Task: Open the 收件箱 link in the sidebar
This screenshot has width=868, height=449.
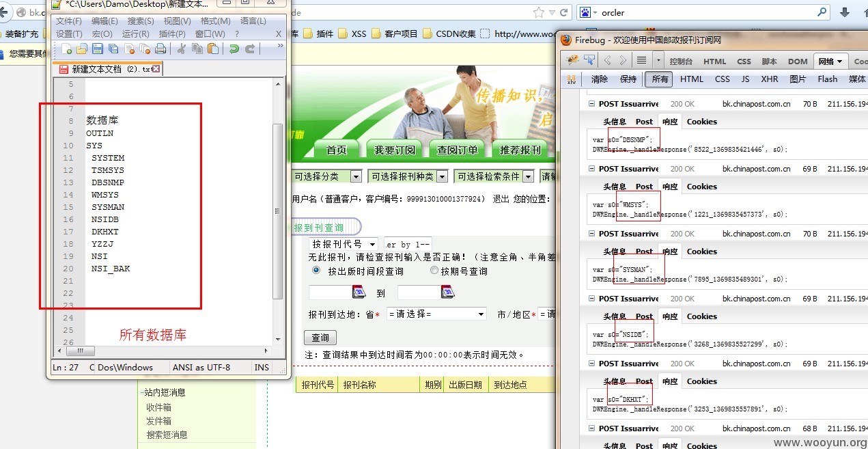Action: click(158, 407)
